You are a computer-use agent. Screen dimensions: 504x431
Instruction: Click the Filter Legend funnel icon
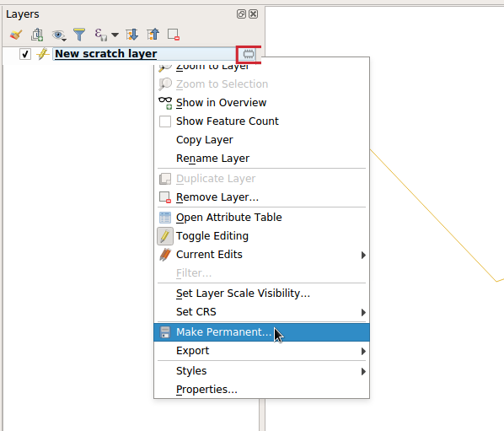point(79,35)
